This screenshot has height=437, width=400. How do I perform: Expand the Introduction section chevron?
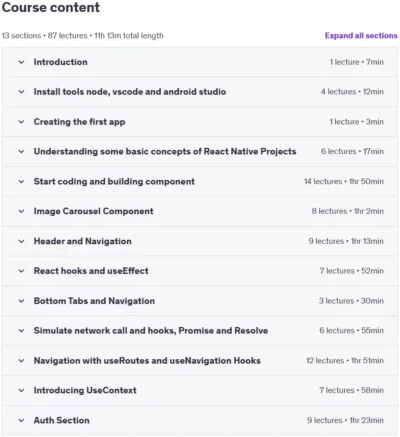[x=21, y=62]
